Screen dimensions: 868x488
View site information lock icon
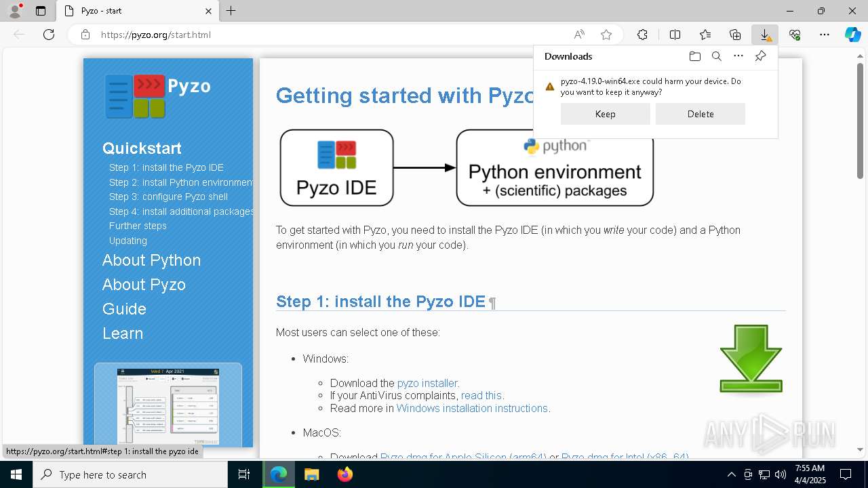tap(85, 35)
